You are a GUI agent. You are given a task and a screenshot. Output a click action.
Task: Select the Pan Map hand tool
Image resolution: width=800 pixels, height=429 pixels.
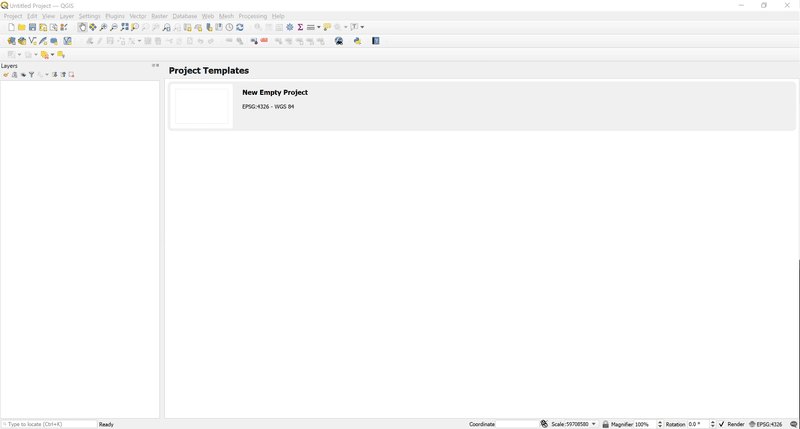(x=82, y=27)
